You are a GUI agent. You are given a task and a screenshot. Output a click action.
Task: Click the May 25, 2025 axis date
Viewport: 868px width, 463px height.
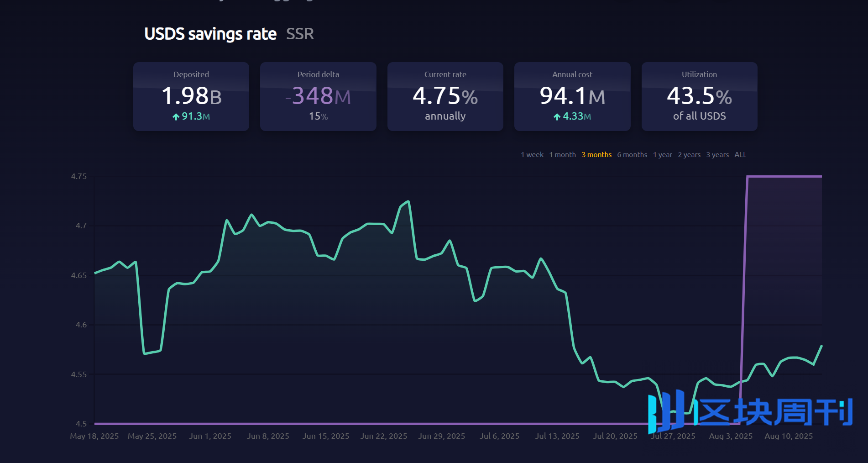(x=152, y=436)
